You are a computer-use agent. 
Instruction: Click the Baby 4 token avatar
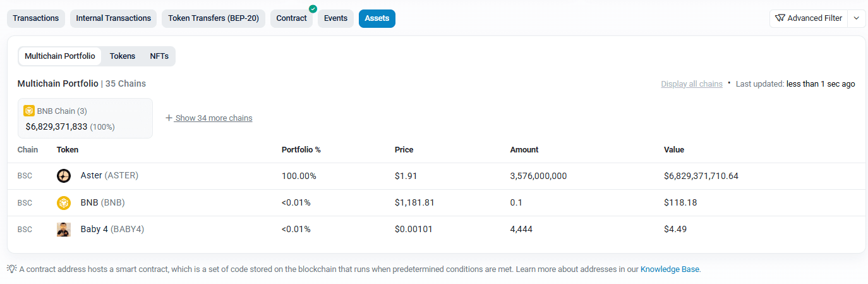(x=64, y=229)
